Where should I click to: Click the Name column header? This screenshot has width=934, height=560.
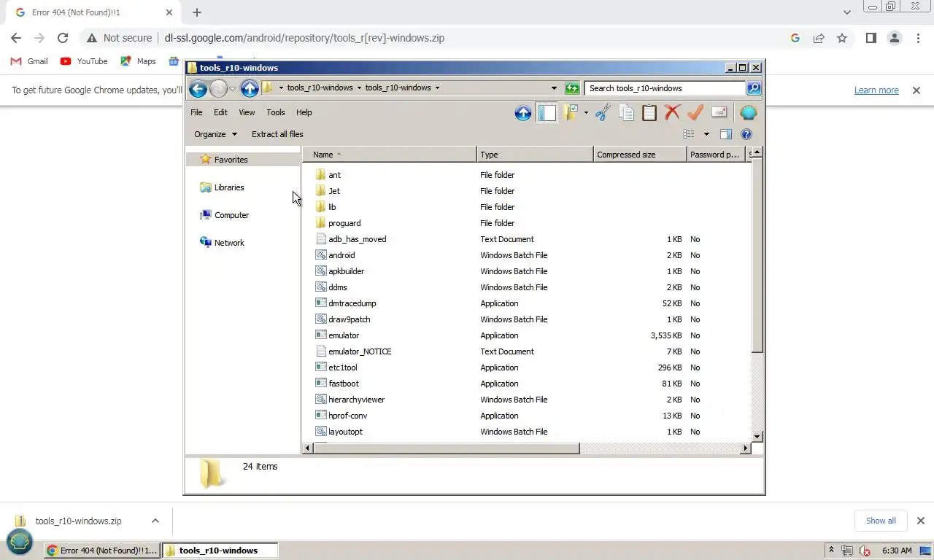click(x=390, y=155)
